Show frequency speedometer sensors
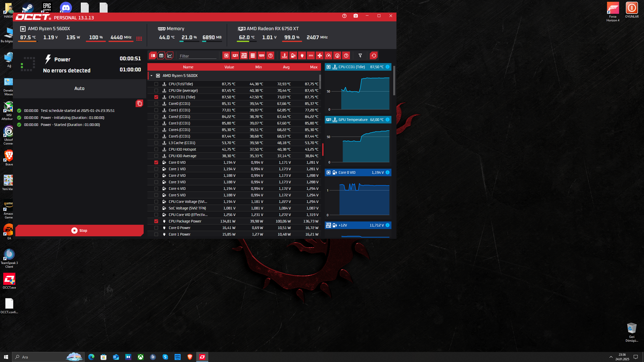644x362 pixels. coord(329,56)
